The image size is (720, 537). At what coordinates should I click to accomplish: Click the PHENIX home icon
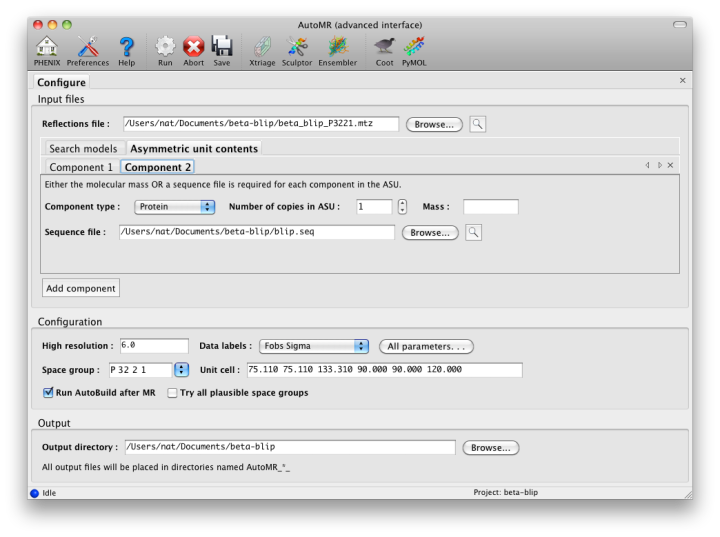pyautogui.click(x=46, y=47)
